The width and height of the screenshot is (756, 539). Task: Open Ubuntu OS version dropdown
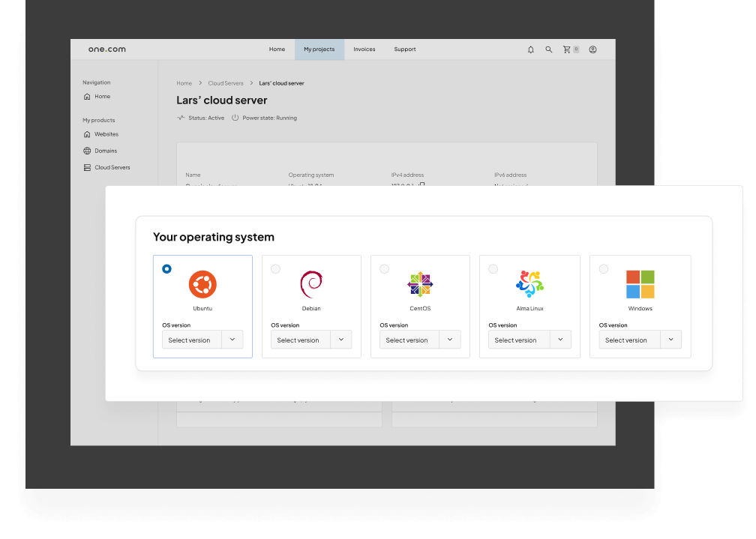pyautogui.click(x=202, y=340)
